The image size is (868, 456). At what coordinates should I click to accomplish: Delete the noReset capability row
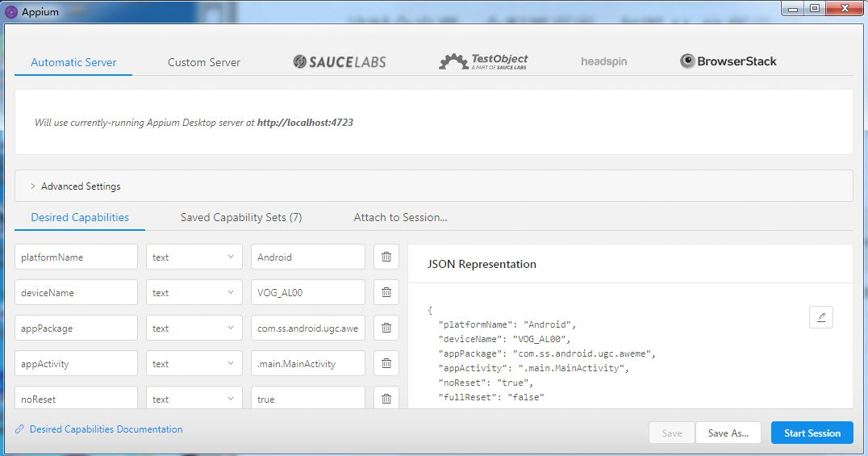[x=386, y=399]
